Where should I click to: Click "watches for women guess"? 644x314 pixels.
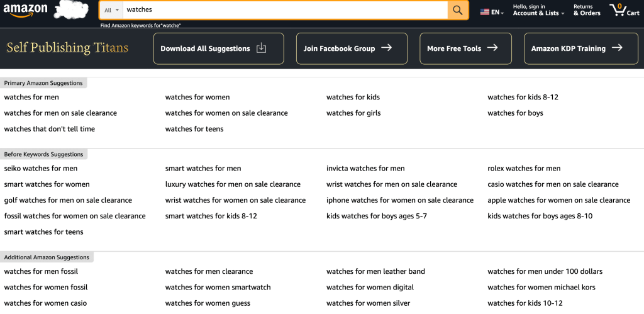click(208, 304)
